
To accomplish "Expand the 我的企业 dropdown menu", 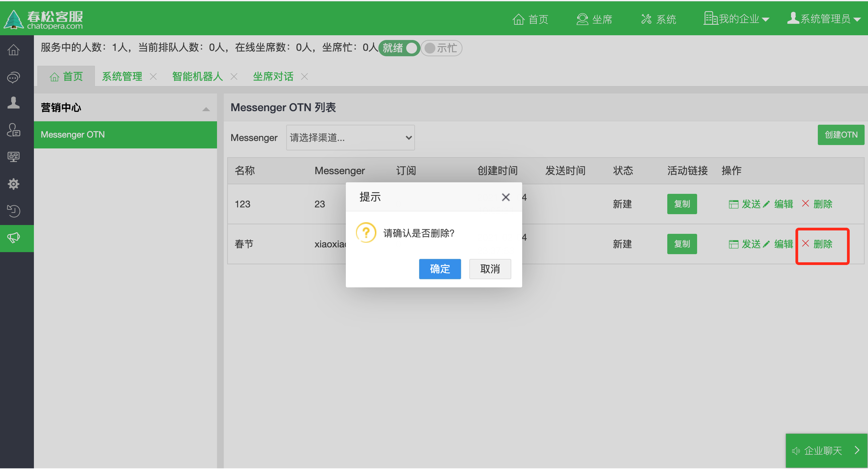I will coord(736,19).
